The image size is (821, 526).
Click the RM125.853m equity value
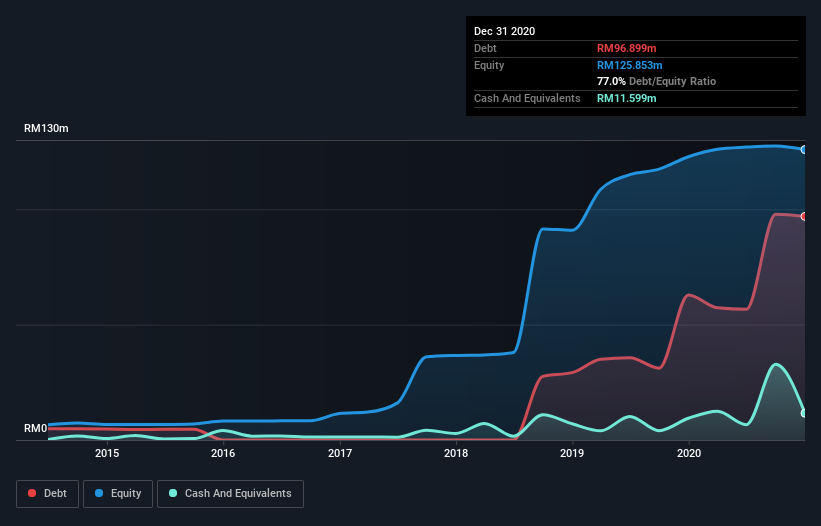click(x=629, y=65)
